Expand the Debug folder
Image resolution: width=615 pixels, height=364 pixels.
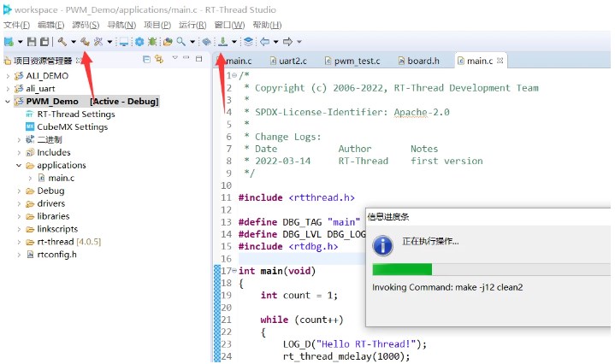click(19, 191)
